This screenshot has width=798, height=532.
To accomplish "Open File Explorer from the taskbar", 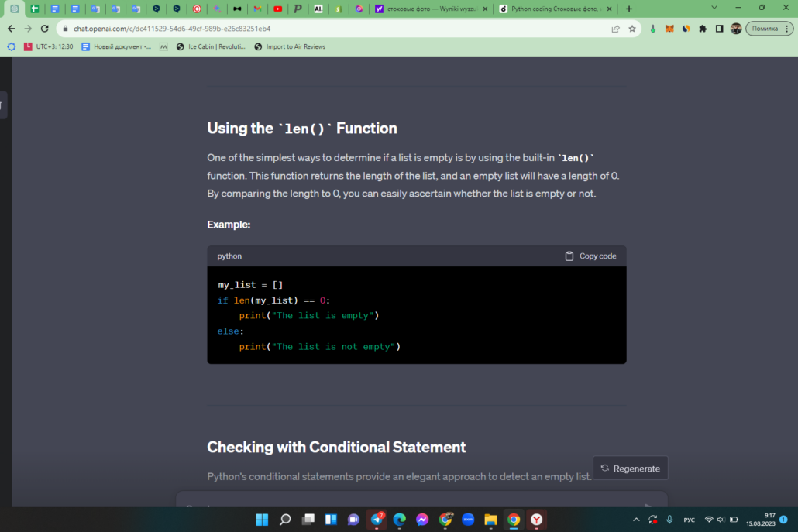I will point(490,520).
